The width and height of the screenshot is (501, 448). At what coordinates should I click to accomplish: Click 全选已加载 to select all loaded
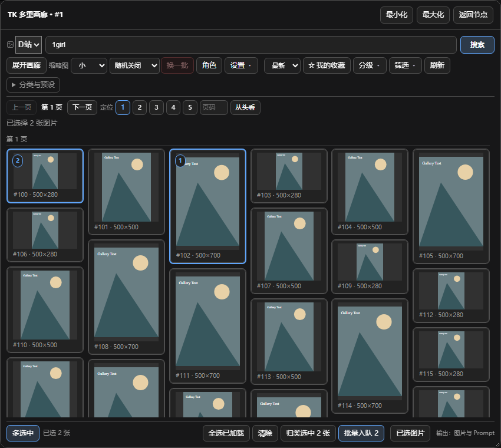point(226,433)
